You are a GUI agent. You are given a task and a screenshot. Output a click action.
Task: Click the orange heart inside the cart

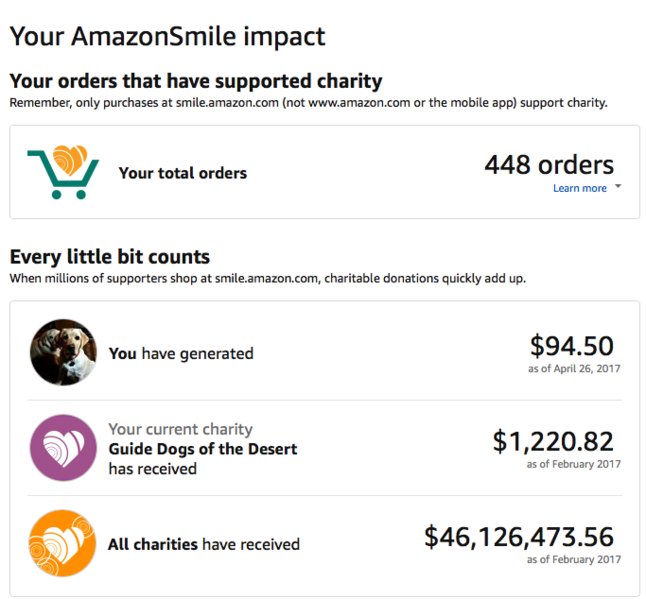[70, 159]
